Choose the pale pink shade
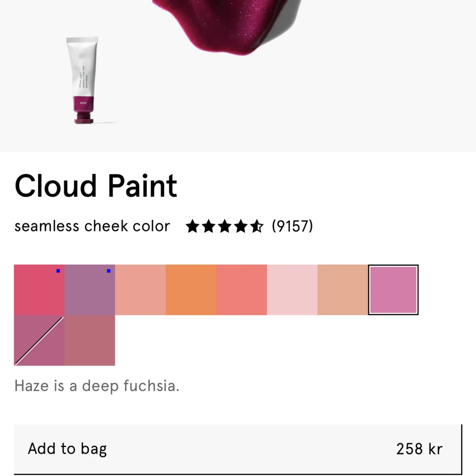 click(x=292, y=289)
